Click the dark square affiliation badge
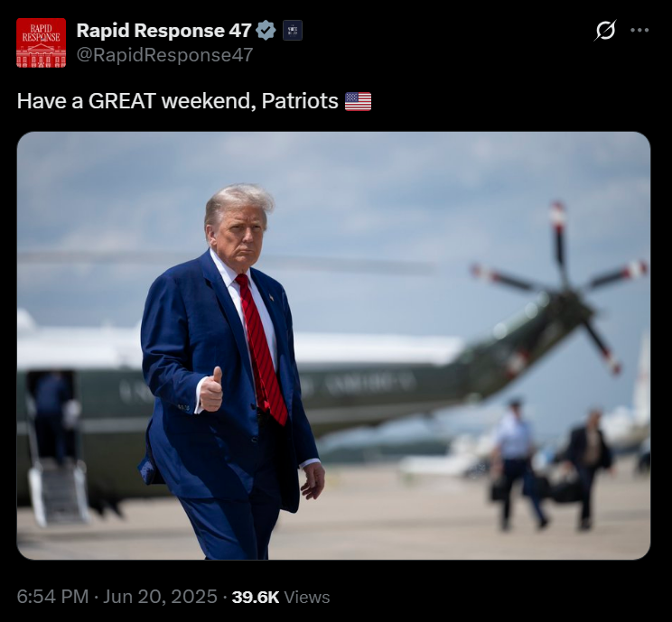 [293, 31]
